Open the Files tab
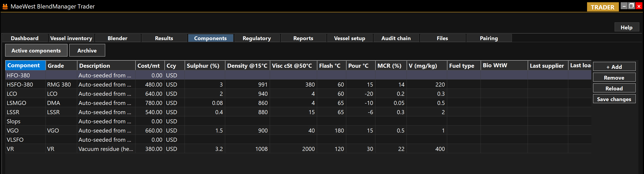The image size is (644, 174). coord(442,38)
